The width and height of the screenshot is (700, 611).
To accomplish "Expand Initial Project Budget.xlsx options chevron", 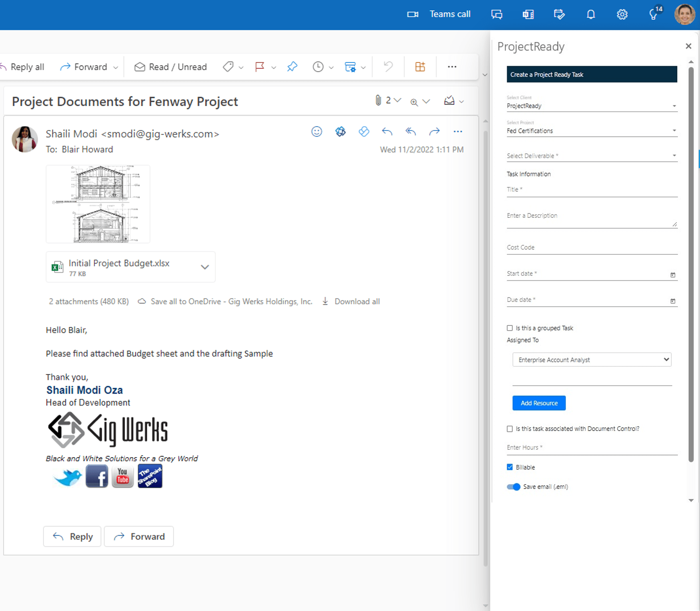I will click(x=205, y=267).
